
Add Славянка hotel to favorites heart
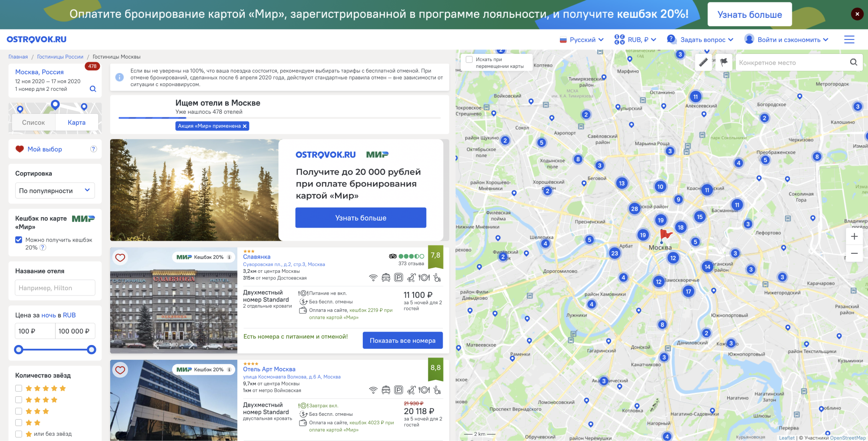120,258
